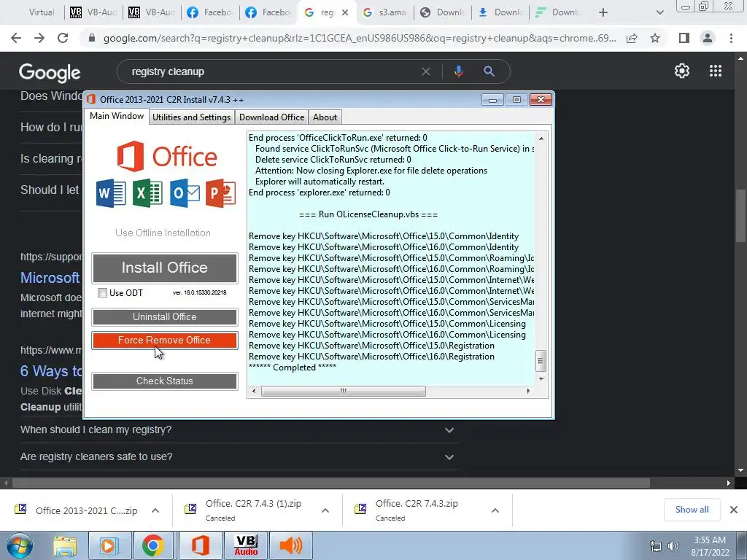Go forward in Chrome

pos(39,38)
